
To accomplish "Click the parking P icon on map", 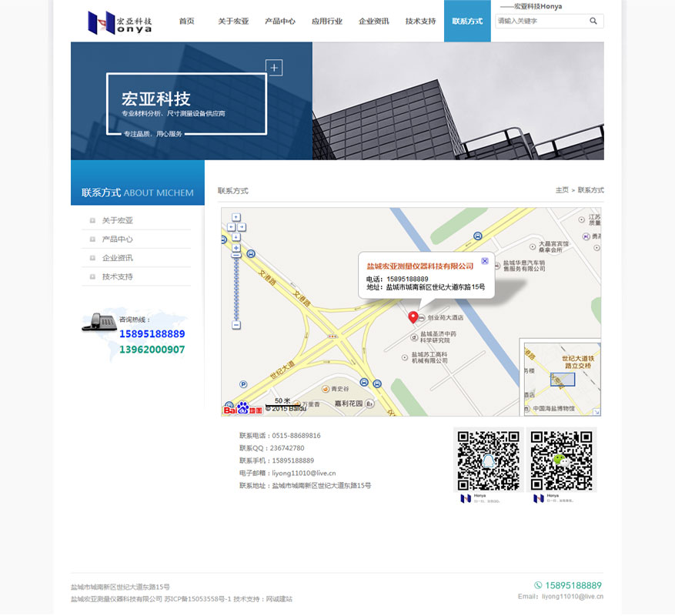I will (x=243, y=384).
